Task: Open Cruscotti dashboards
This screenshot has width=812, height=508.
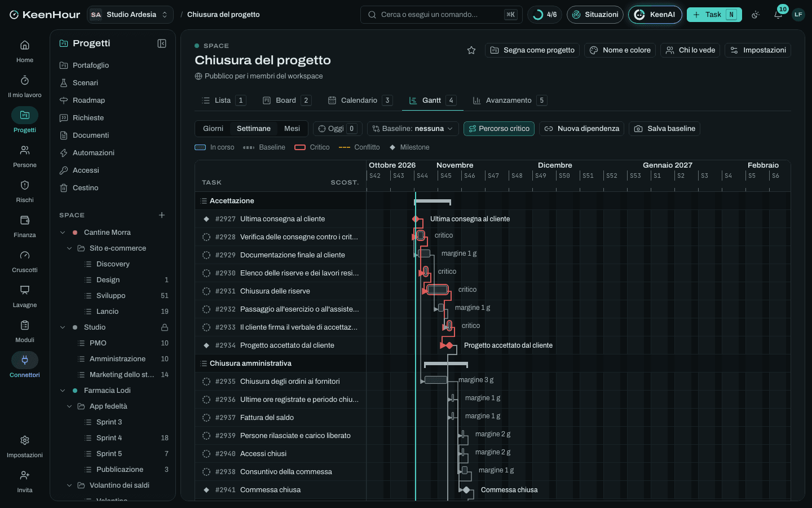Action: tap(25, 261)
